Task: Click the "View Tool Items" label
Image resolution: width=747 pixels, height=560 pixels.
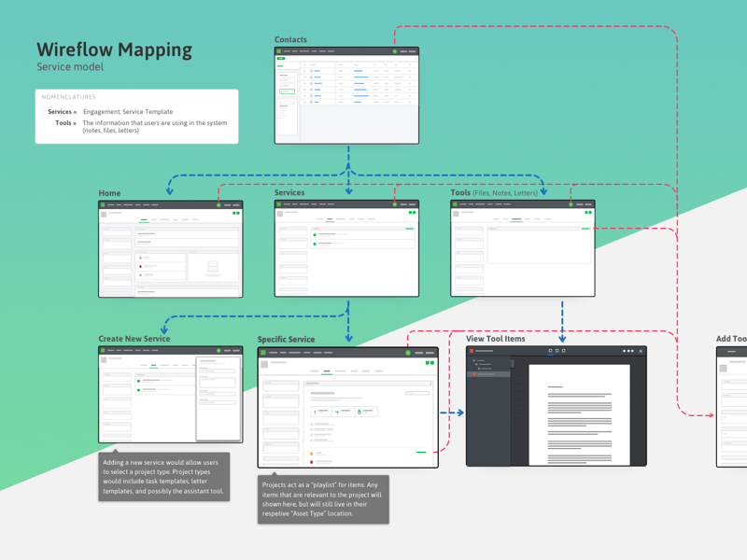Action: (x=496, y=339)
